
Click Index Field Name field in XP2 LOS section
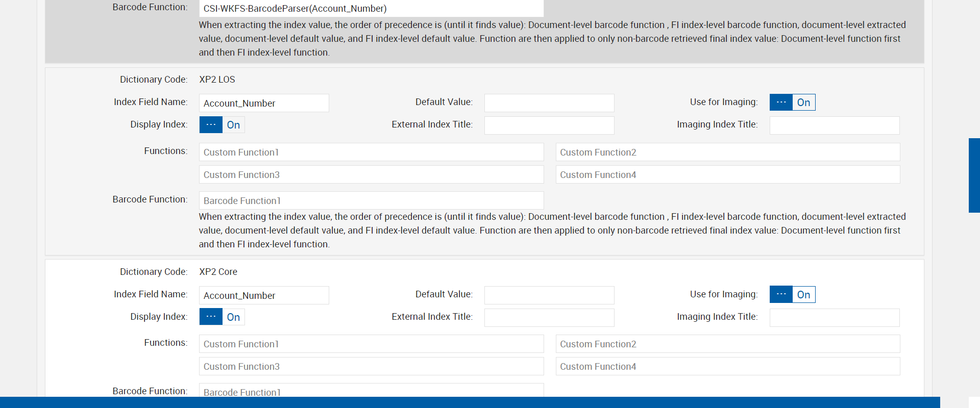pyautogui.click(x=264, y=103)
